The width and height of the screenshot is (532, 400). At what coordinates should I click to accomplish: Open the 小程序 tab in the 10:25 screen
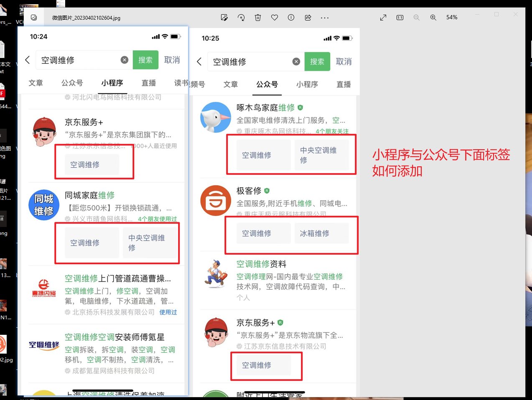[307, 84]
